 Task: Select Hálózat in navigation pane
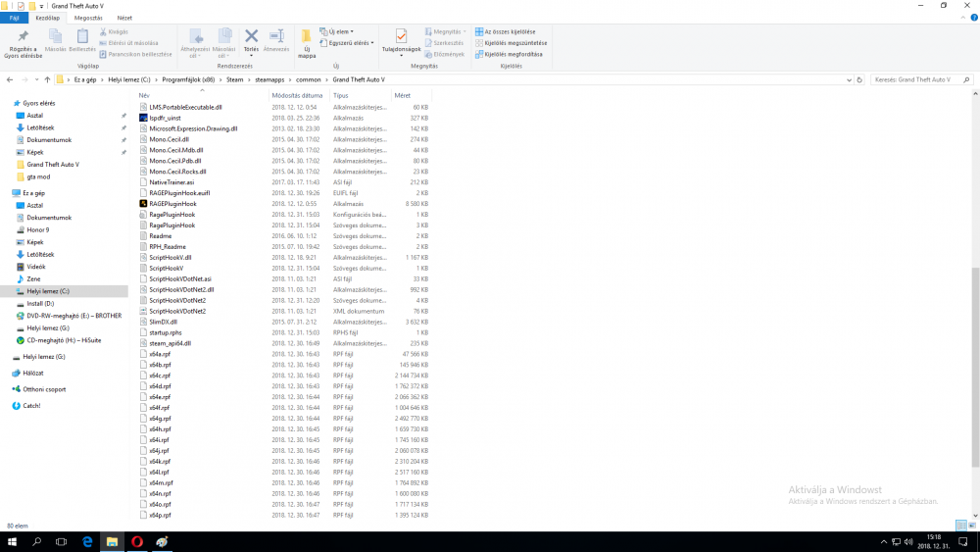[33, 373]
